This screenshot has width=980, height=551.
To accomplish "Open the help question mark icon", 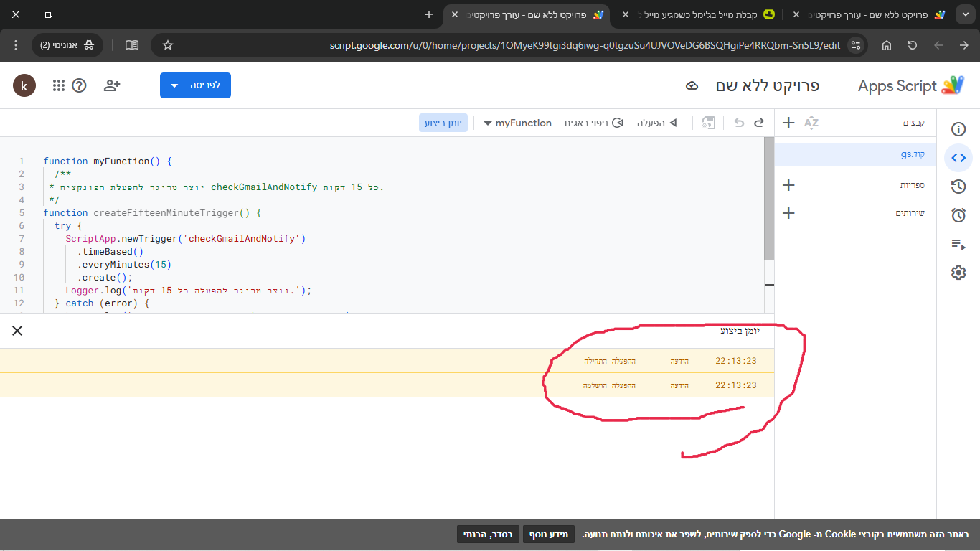I will tap(79, 85).
